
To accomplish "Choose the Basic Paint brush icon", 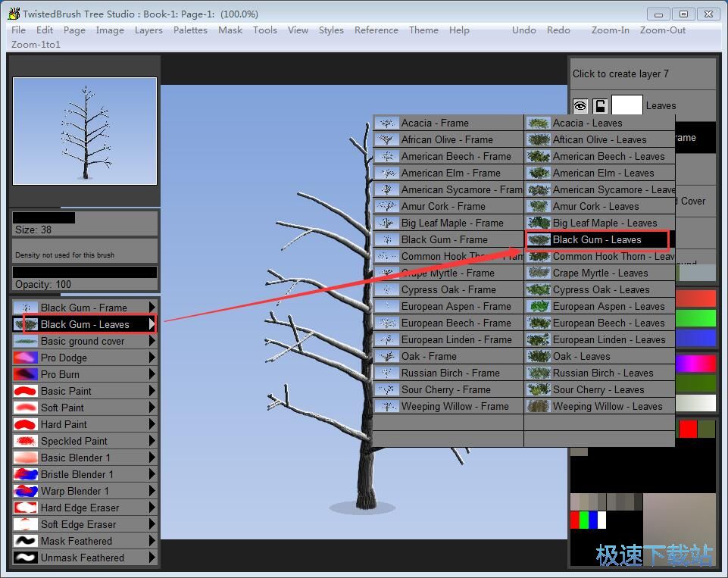I will click(x=26, y=391).
